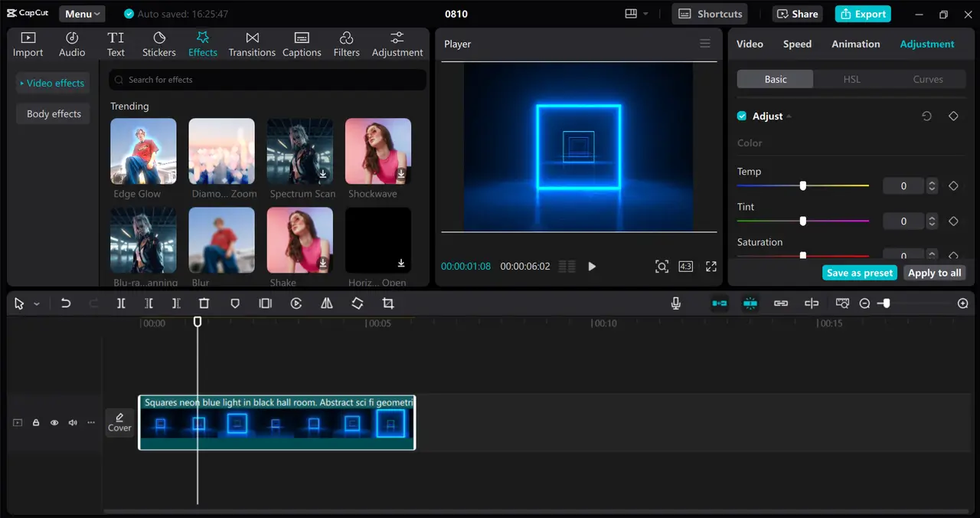The height and width of the screenshot is (518, 980).
Task: Click the Delete icon to remove the clip
Action: pos(204,303)
